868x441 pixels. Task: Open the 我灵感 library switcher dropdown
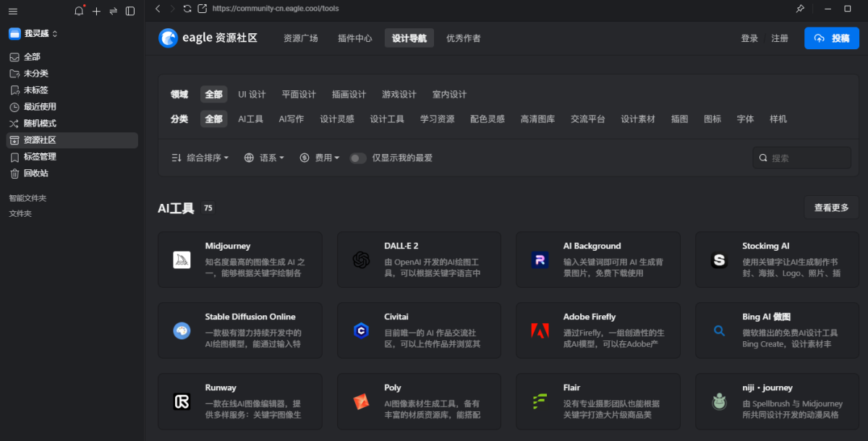33,33
